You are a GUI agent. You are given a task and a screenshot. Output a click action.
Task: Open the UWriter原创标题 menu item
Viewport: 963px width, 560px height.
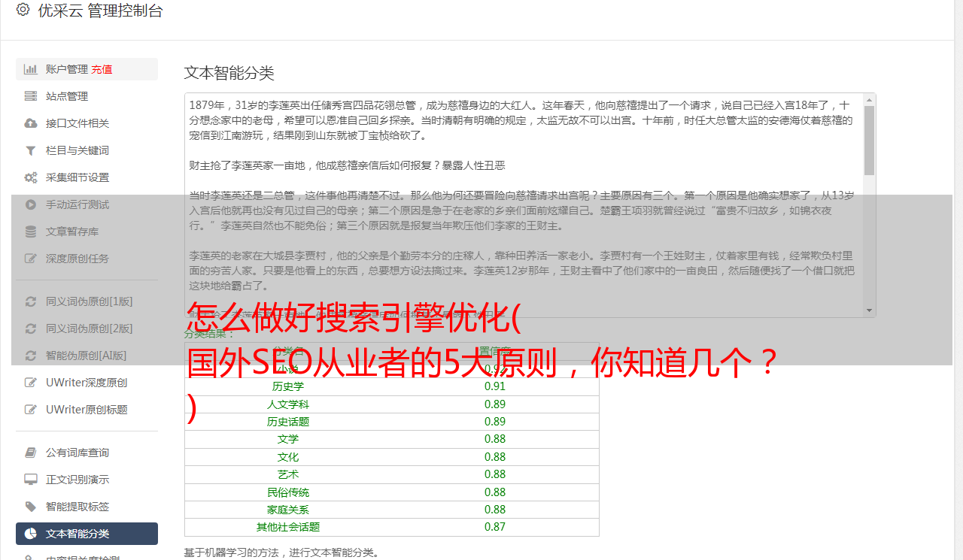(87, 410)
